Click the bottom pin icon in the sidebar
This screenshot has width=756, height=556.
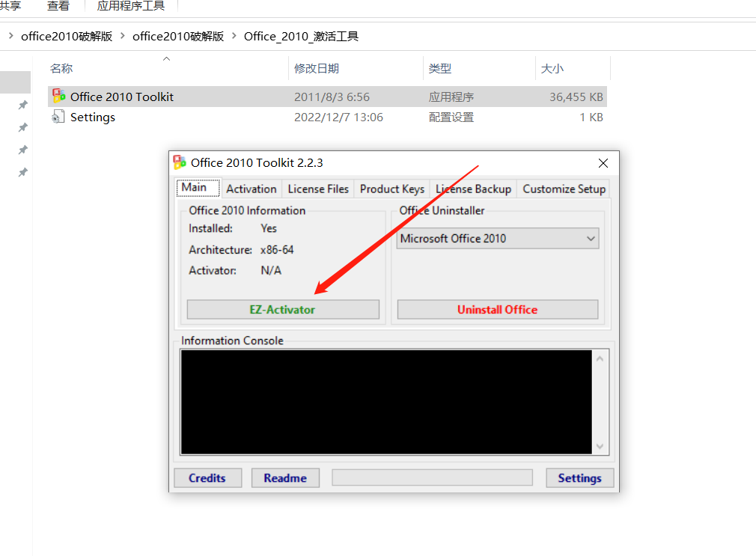[x=22, y=172]
